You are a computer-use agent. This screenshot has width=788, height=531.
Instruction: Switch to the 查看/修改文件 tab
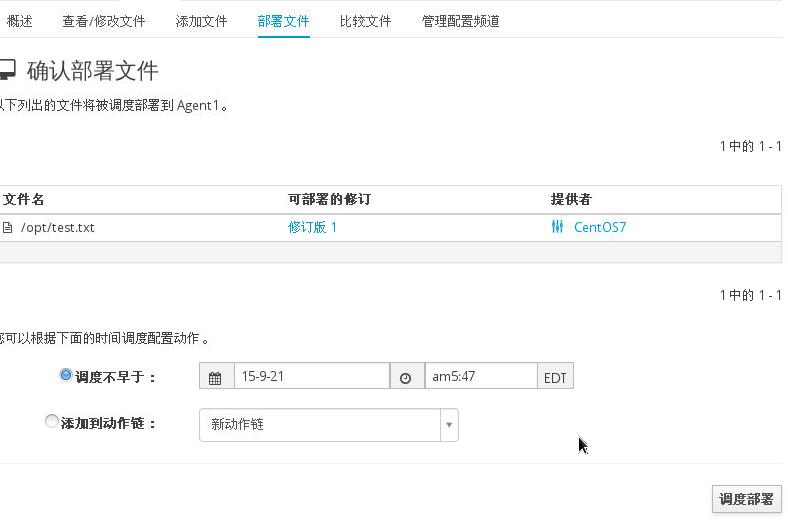104,21
